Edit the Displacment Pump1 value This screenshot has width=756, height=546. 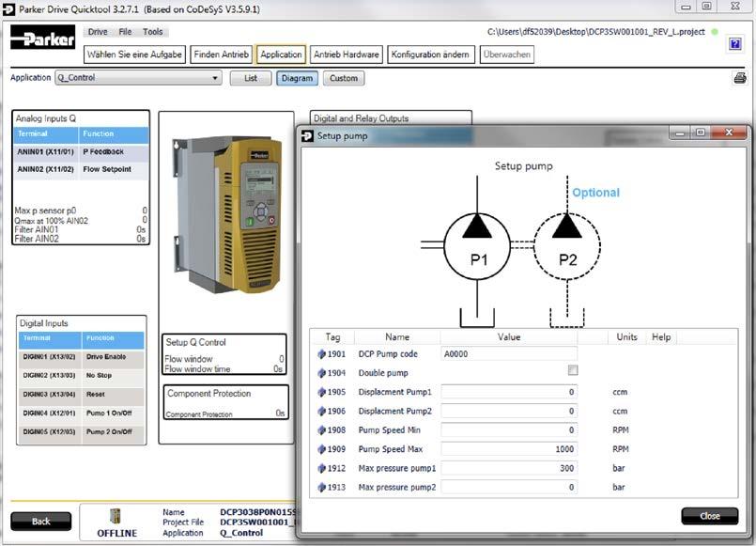click(509, 392)
